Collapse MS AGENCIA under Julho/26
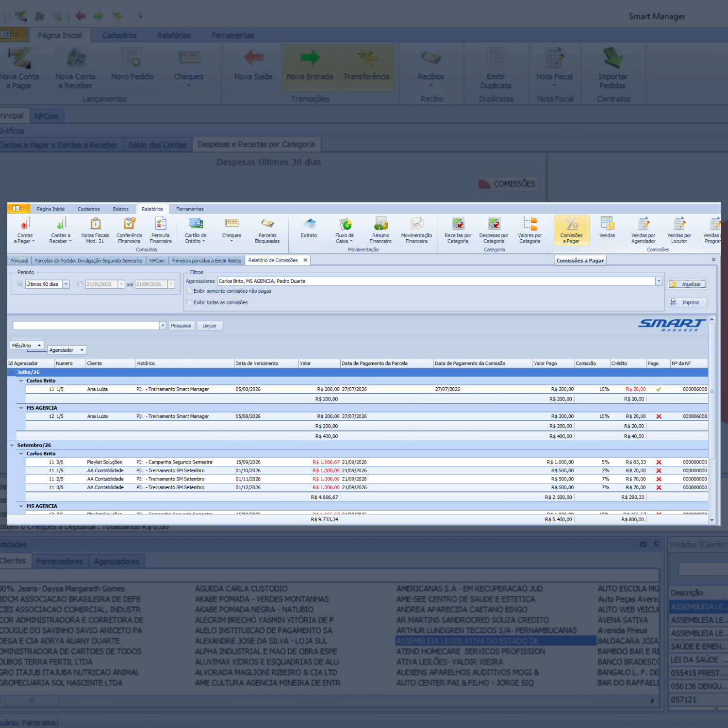Viewport: 728px width, 728px height. point(21,408)
